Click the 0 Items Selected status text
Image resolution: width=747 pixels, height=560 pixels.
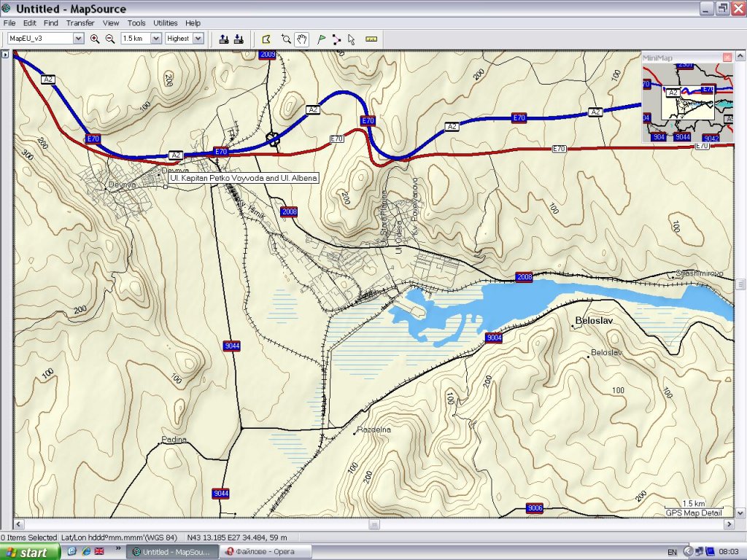tap(28, 537)
